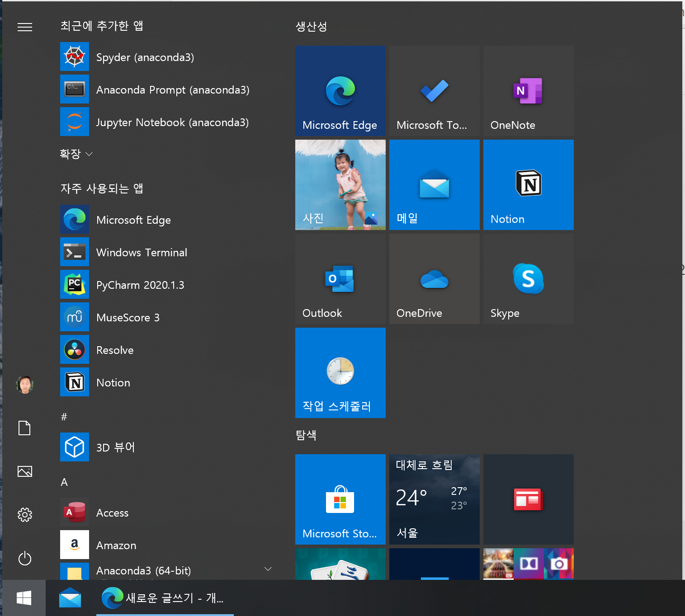
Task: Open the 서울 weather tile
Action: 435,499
